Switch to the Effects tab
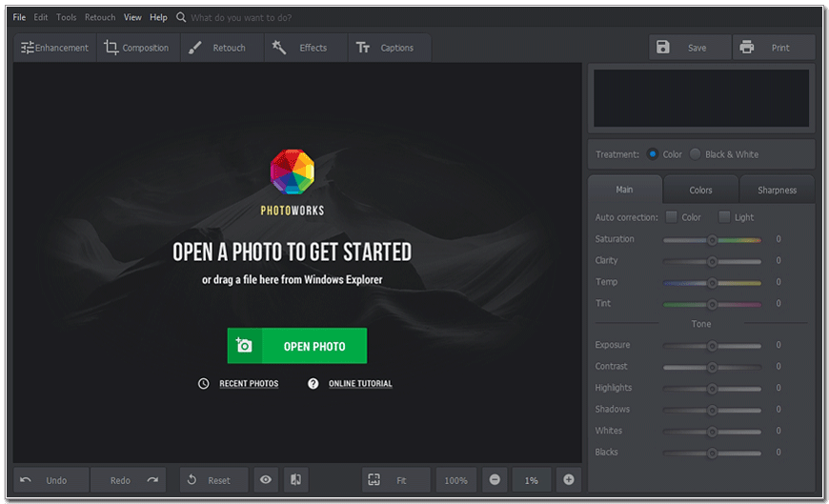The width and height of the screenshot is (829, 504). point(306,48)
